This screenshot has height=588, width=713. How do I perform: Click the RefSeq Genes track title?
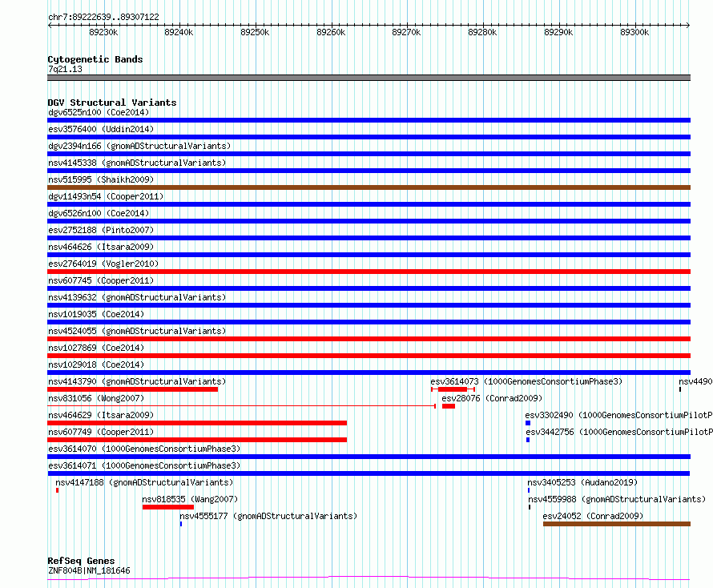[82, 561]
